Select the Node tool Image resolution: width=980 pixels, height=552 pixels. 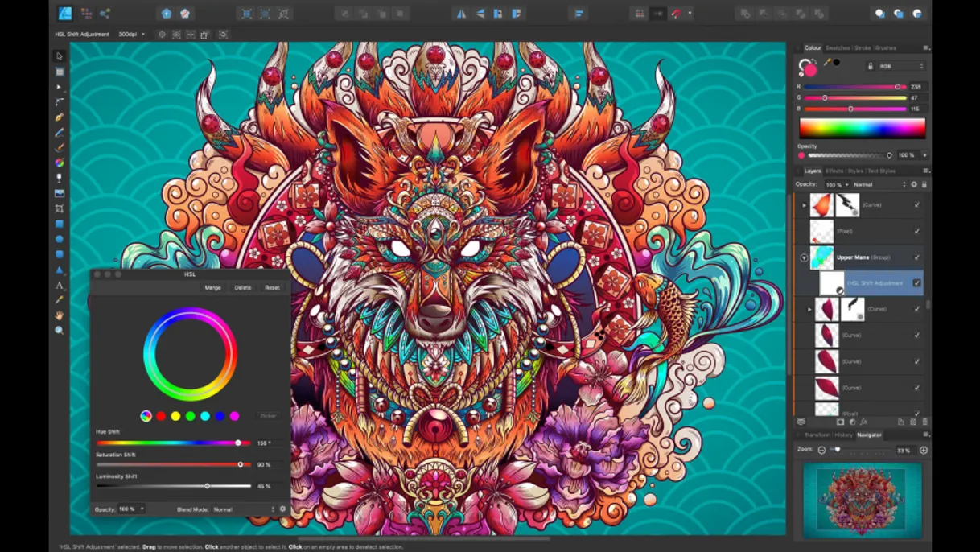[60, 87]
